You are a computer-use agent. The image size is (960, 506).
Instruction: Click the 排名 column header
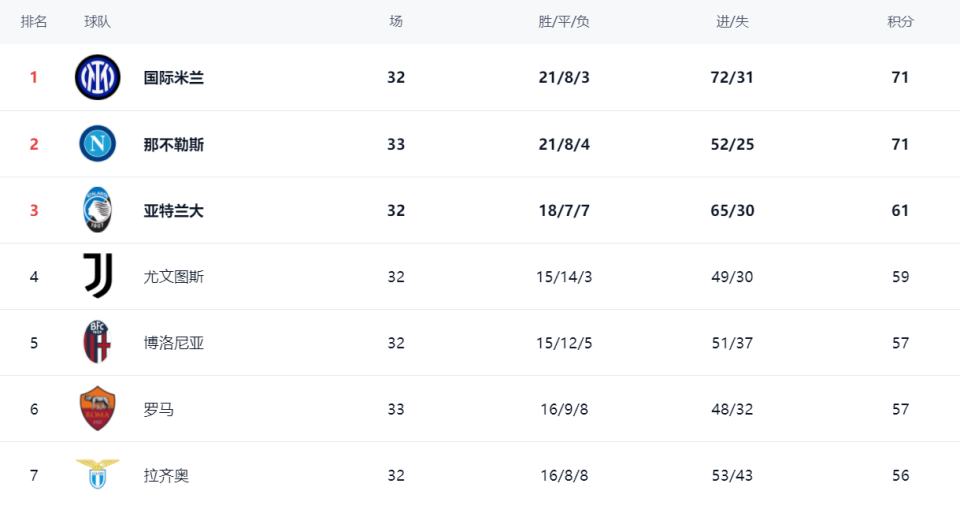pos(34,22)
